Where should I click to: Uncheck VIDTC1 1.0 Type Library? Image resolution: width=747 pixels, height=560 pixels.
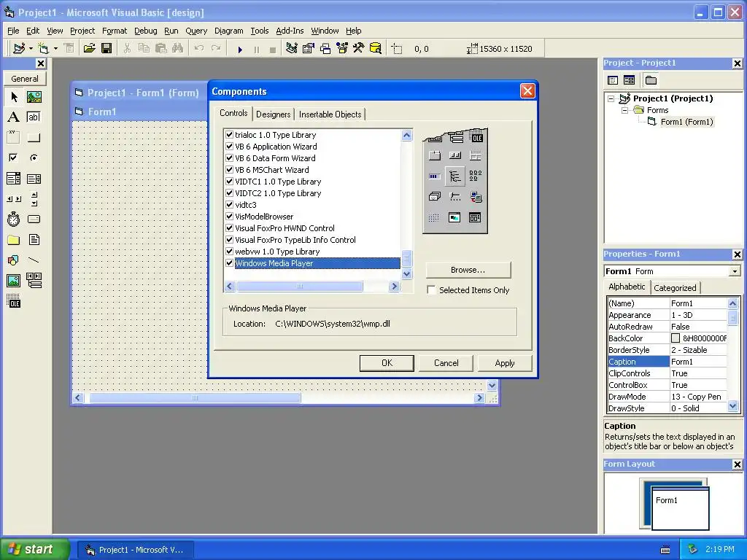pos(230,182)
